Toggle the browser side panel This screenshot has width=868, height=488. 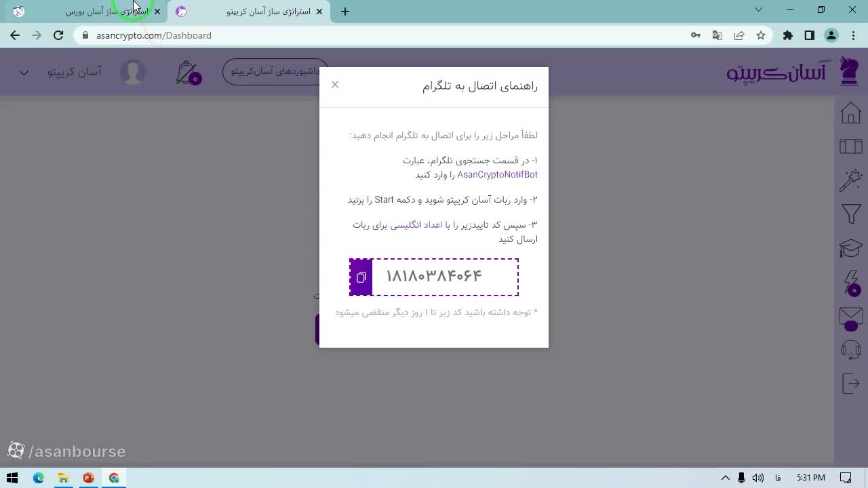(x=810, y=35)
